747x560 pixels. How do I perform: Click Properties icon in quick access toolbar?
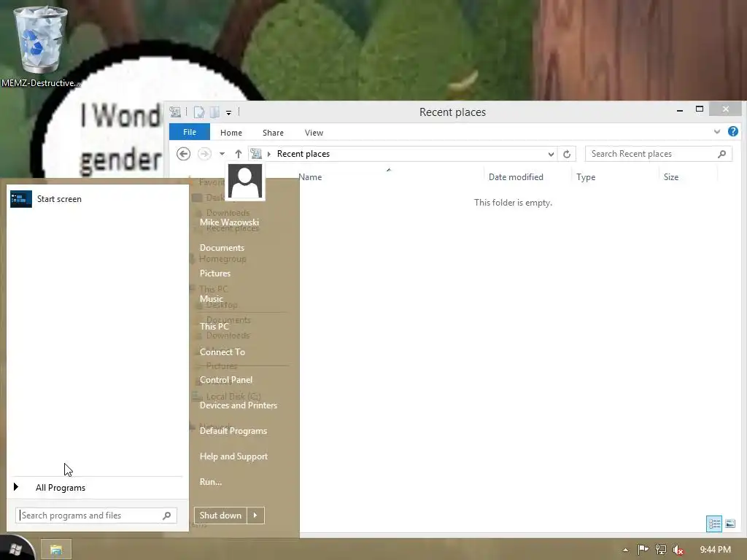pos(199,112)
